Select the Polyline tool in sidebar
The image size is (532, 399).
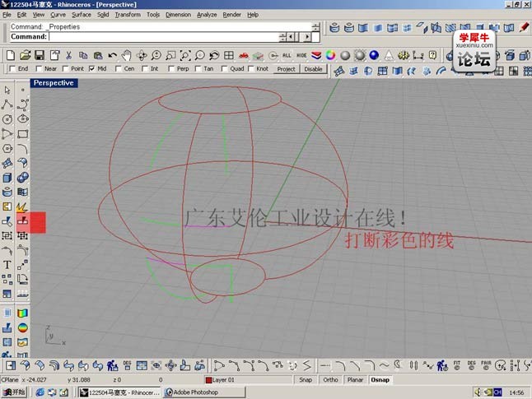[7, 104]
